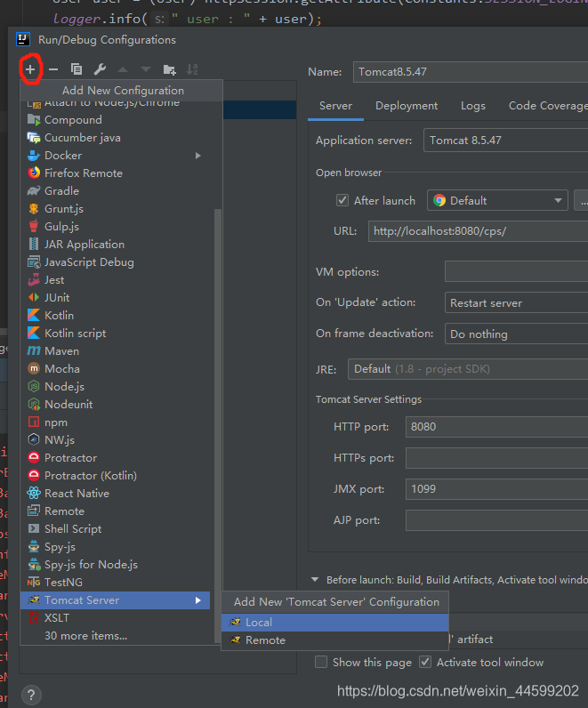Switch to the Server tab
Viewport: 588px width, 708px height.
[x=335, y=106]
